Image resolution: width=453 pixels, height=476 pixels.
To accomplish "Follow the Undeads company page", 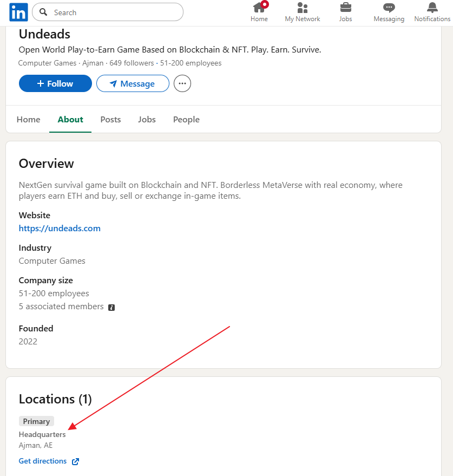I will (55, 83).
